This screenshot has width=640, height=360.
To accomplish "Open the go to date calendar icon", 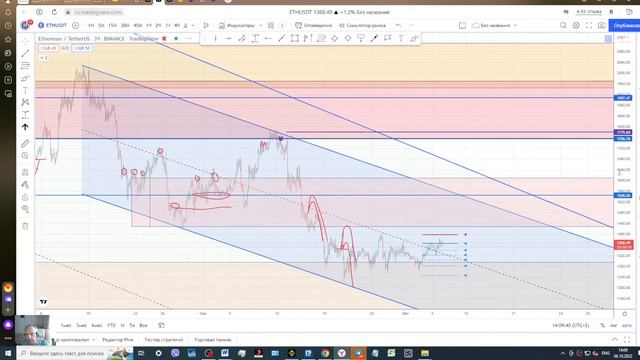I will click(161, 325).
